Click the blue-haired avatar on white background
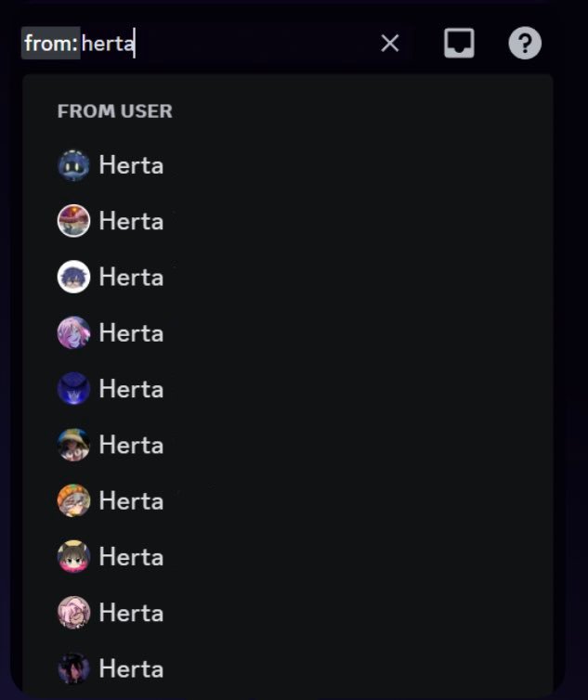 [x=73, y=277]
